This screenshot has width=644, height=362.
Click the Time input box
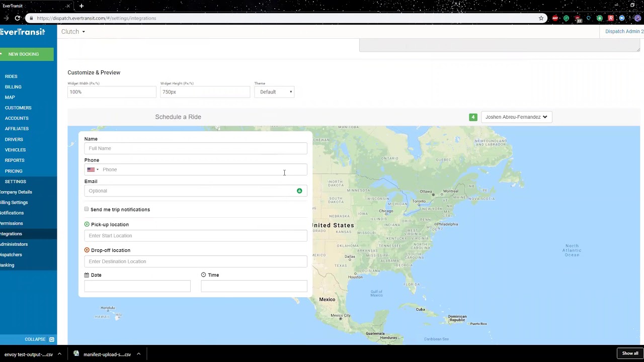tap(254, 286)
